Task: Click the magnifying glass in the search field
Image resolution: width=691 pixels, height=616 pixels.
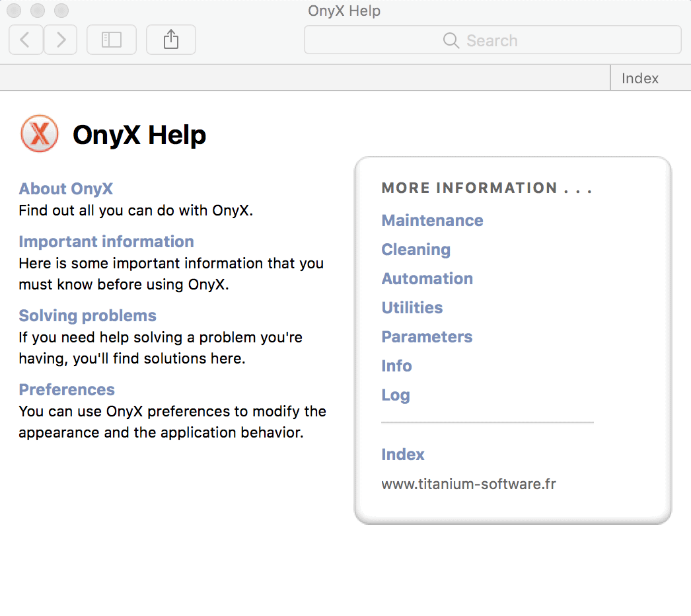Action: pos(451,40)
